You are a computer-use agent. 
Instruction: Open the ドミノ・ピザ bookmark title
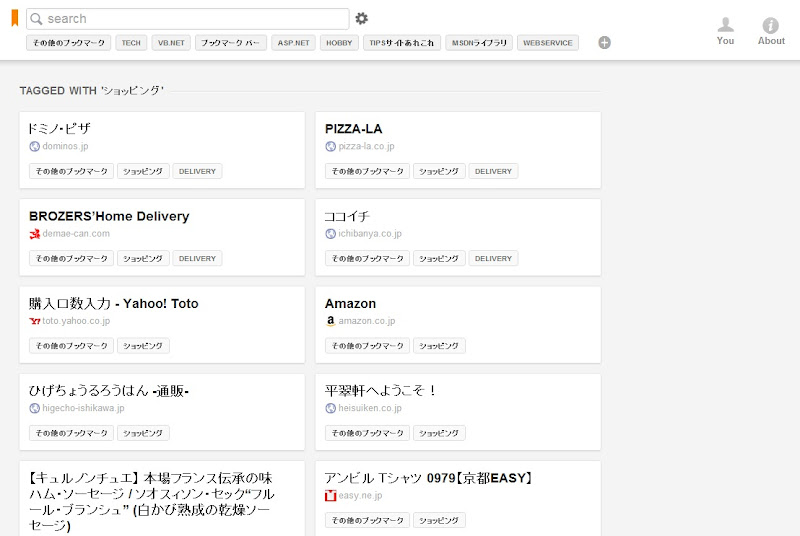(60, 129)
